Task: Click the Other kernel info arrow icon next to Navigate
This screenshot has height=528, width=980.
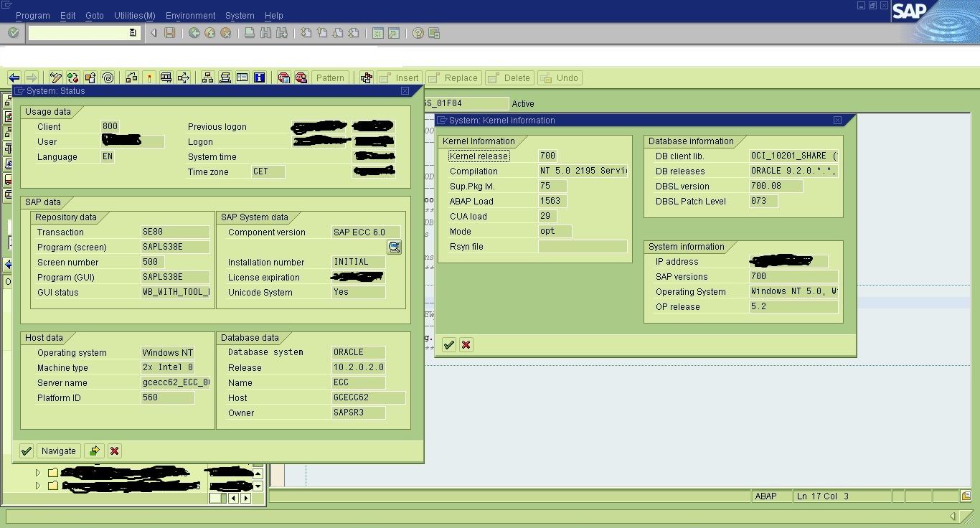Action: (95, 451)
